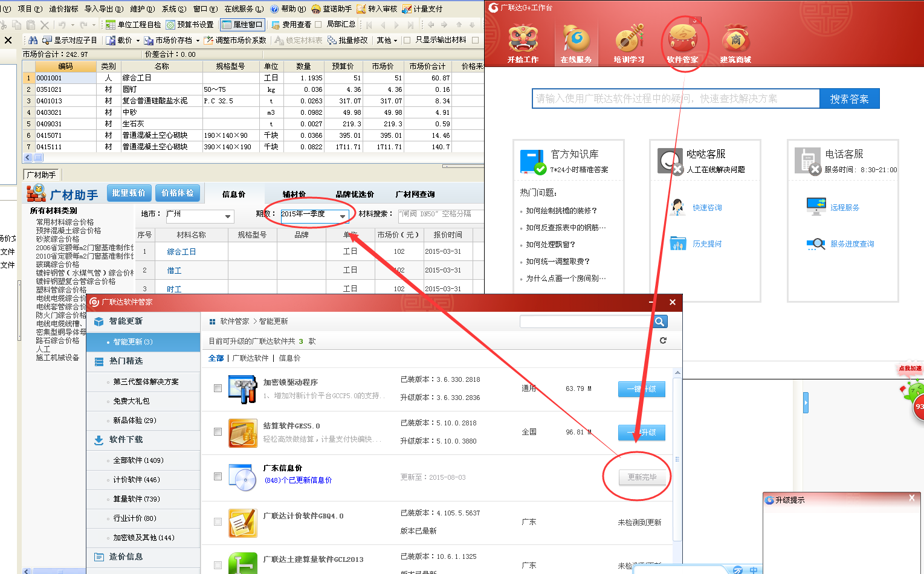Open 费用查看 from the toolbar
924x574 pixels.
tap(291, 25)
